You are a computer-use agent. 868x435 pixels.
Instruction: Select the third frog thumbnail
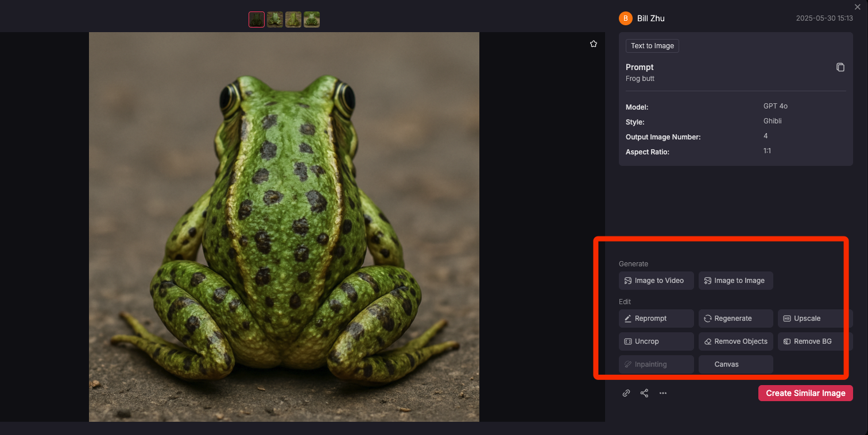tap(293, 20)
